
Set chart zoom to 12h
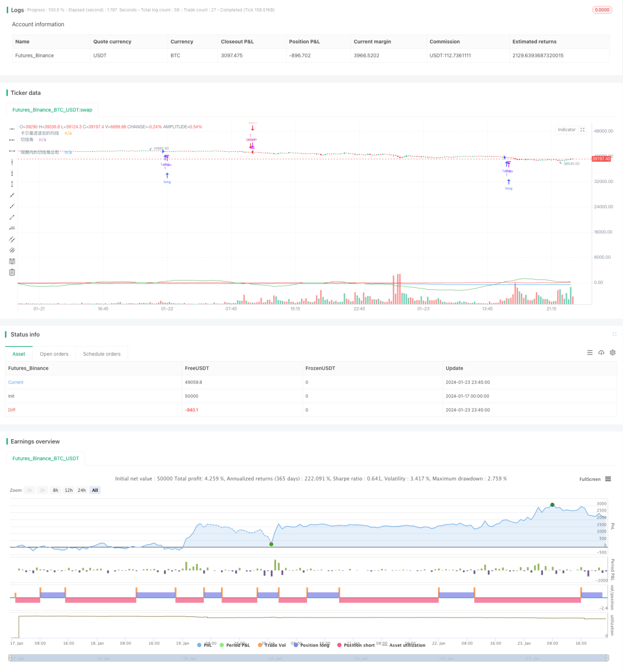(x=69, y=490)
